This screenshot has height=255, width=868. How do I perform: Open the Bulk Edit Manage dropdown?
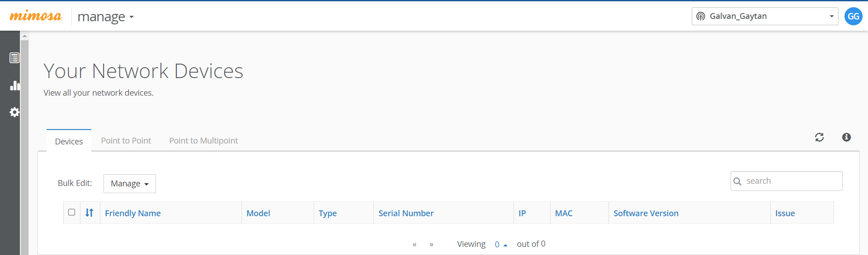129,184
